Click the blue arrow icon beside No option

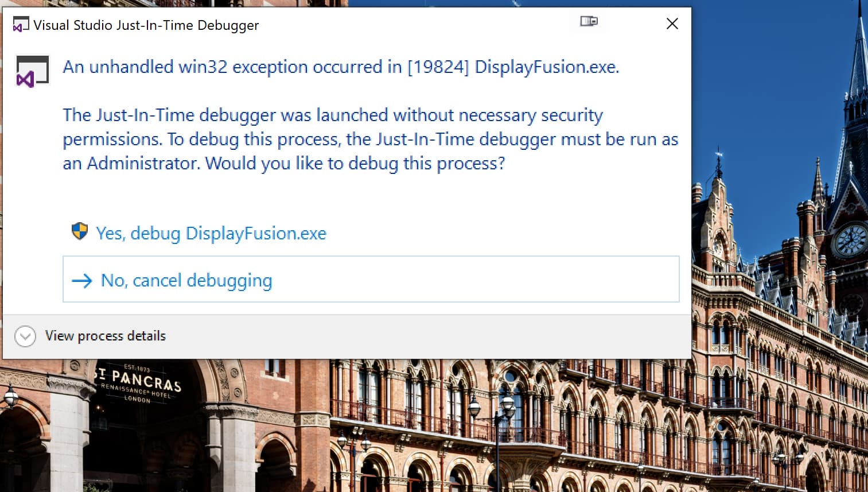click(82, 281)
